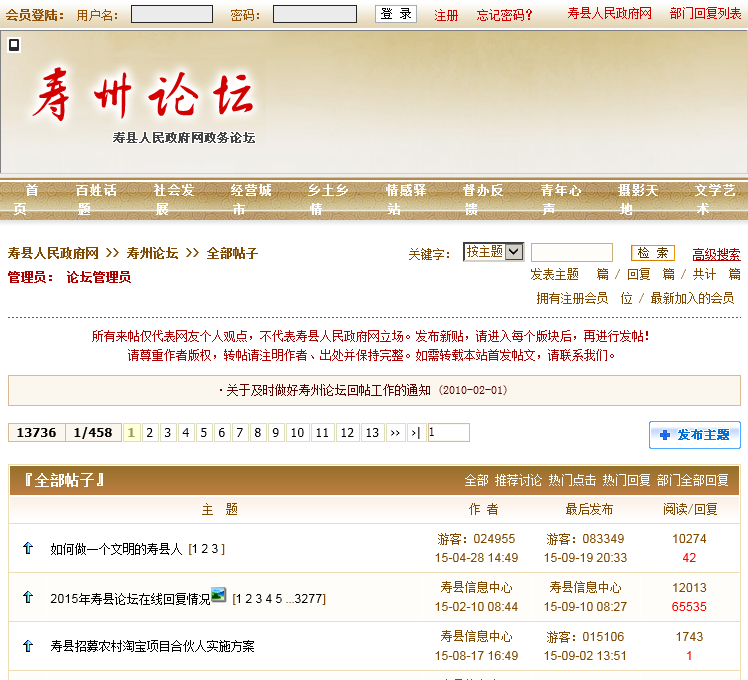Open thread 2015年寿县论坛在线回复情况
This screenshot has height=680, width=748.
[130, 598]
